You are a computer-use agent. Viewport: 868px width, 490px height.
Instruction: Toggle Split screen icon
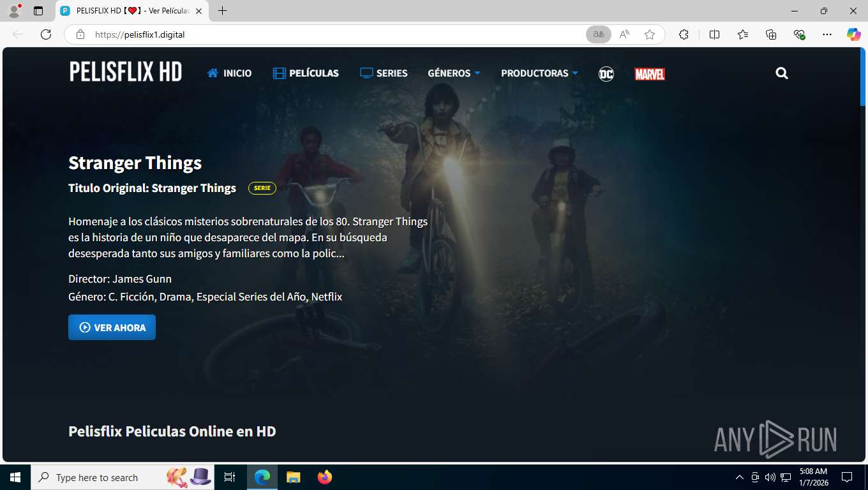point(714,34)
